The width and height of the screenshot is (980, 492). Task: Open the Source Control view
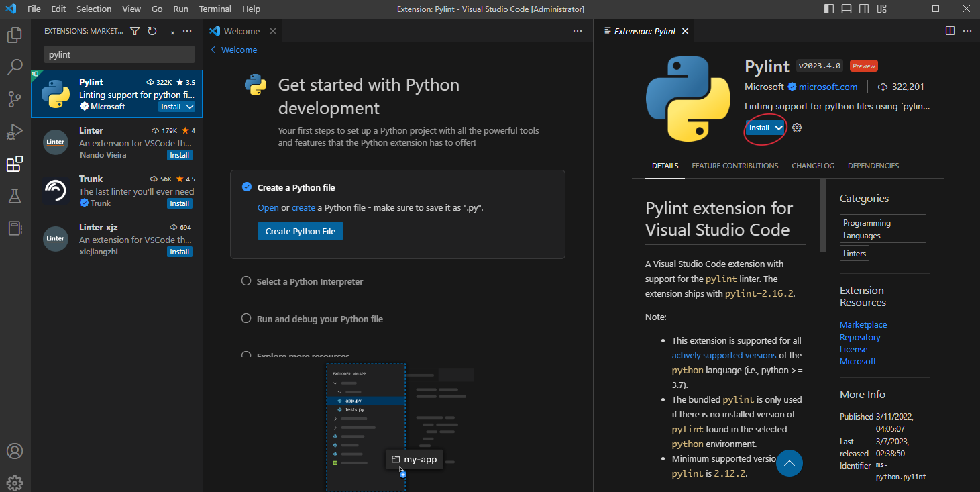pyautogui.click(x=15, y=99)
